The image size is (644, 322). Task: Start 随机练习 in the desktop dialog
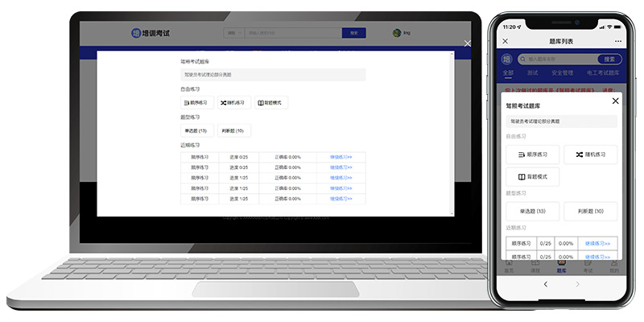coord(234,103)
